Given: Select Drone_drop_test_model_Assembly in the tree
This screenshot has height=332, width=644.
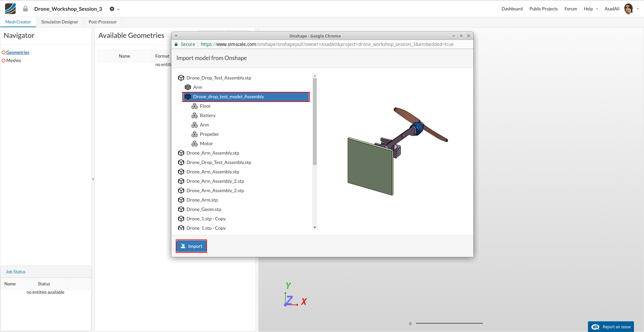Looking at the screenshot, I should click(246, 97).
